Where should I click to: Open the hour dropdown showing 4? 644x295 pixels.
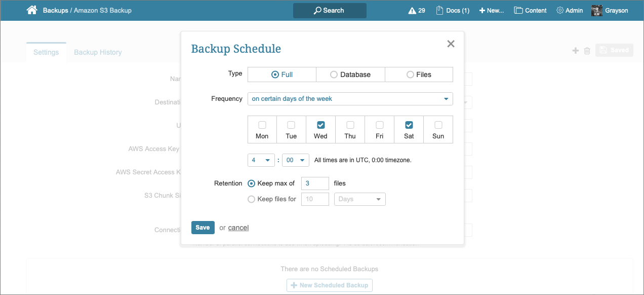261,160
